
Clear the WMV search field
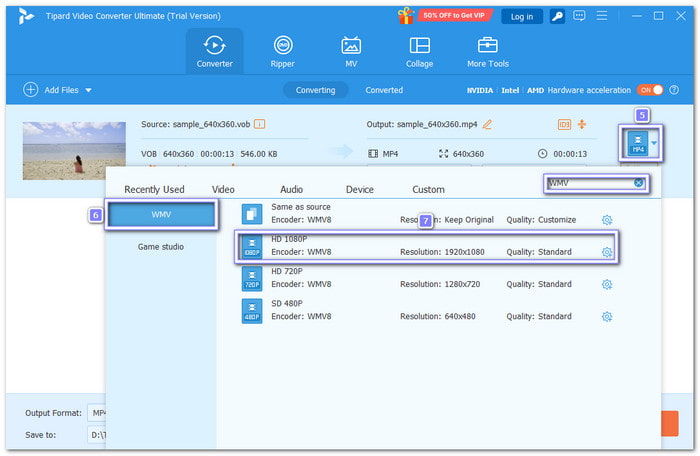(638, 183)
